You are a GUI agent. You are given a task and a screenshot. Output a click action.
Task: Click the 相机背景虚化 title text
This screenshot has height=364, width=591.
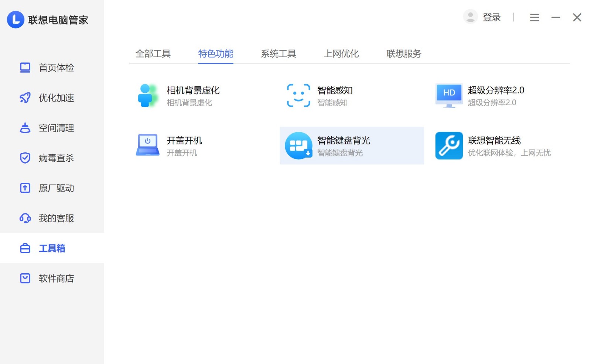[x=193, y=90]
